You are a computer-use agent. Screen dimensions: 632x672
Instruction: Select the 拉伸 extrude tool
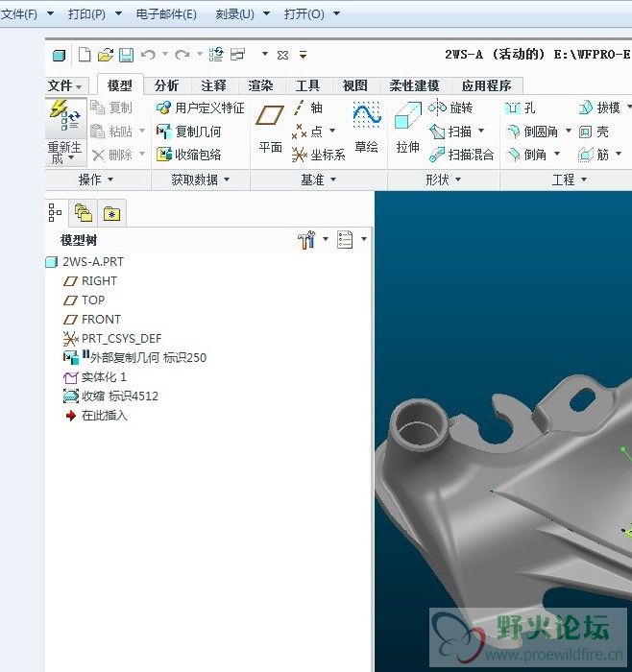[x=408, y=128]
